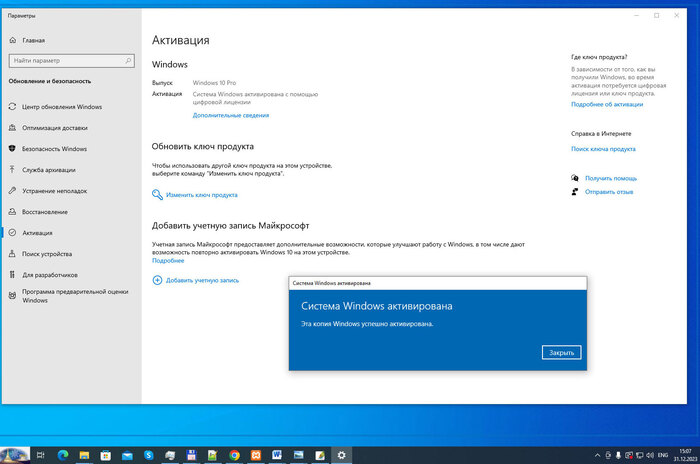This screenshot has height=464, width=700.
Task: Launch Google Chrome from the taskbar
Action: 234,455
